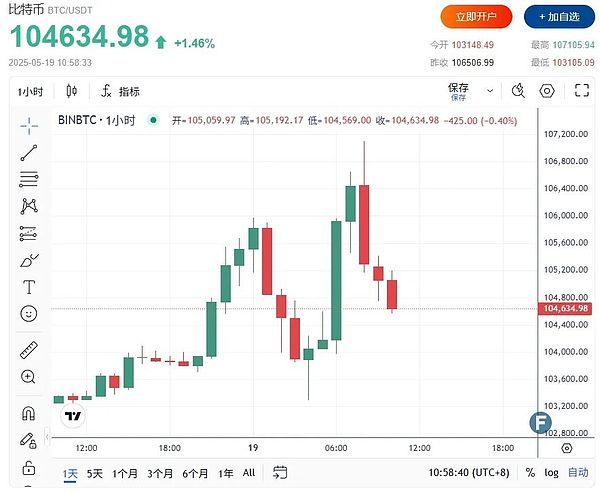Select the brush drawing tool
The image size is (600, 493).
click(x=28, y=260)
